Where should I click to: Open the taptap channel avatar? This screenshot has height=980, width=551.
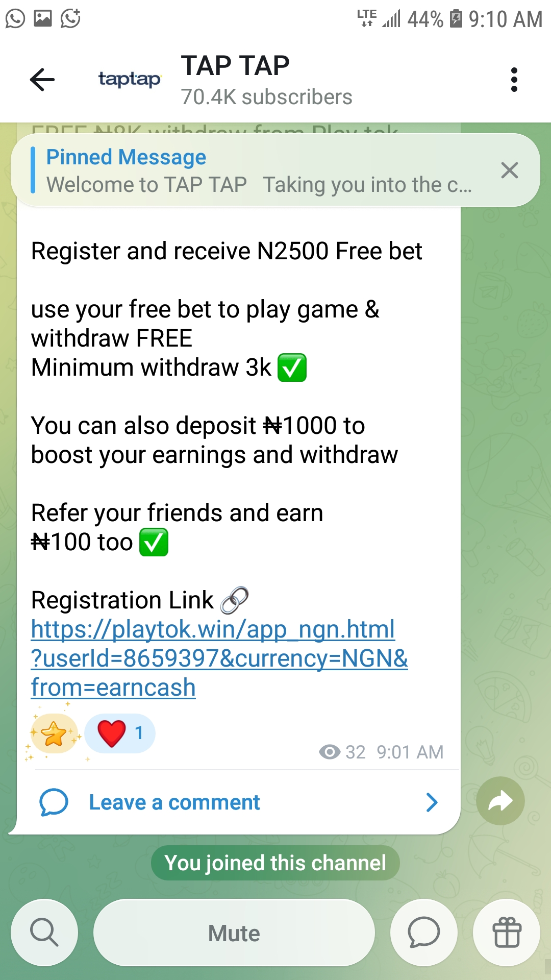(130, 79)
